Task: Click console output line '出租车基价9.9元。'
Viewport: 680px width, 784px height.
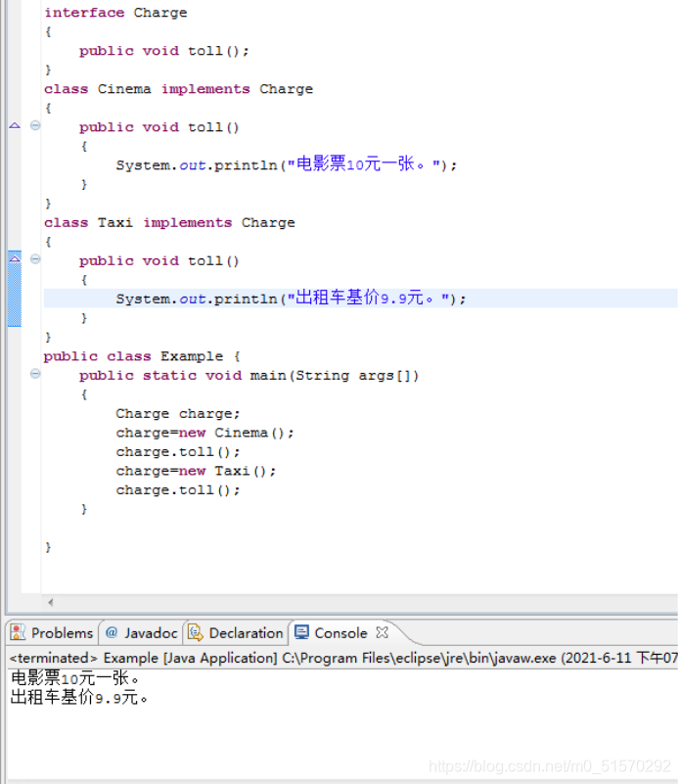Action: pyautogui.click(x=79, y=697)
